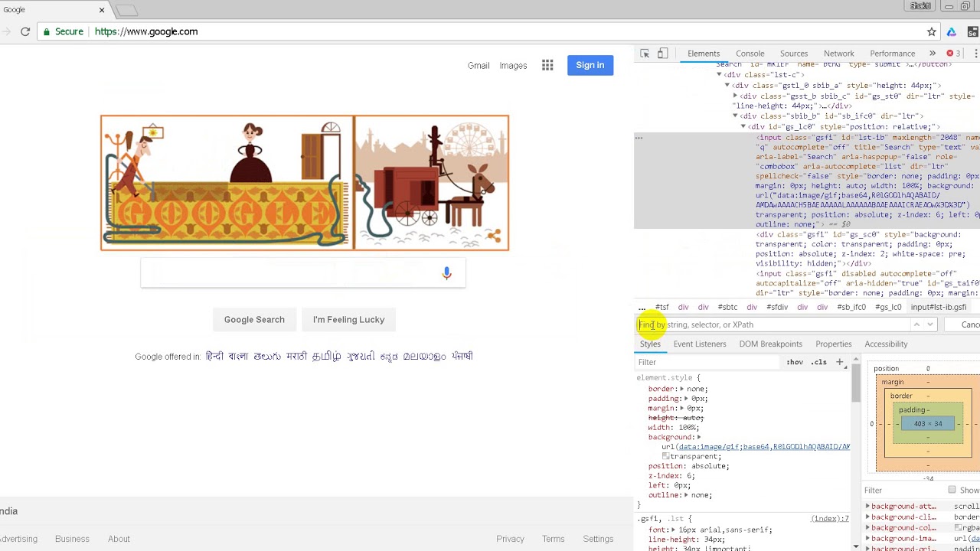Image resolution: width=980 pixels, height=551 pixels.
Task: Expand the padding shorthand in element.style
Action: [x=686, y=399]
